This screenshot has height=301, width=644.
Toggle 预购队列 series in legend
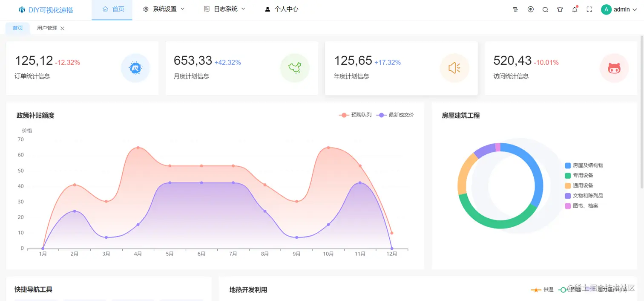355,115
